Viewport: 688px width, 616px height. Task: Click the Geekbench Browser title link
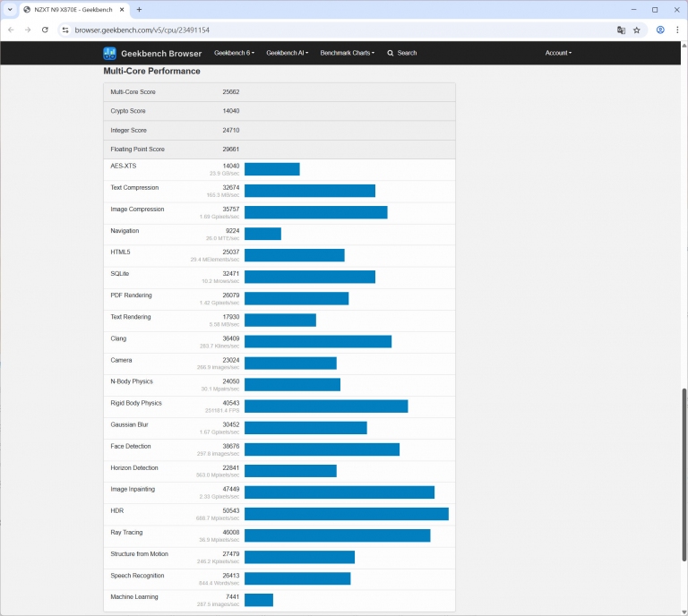click(161, 54)
